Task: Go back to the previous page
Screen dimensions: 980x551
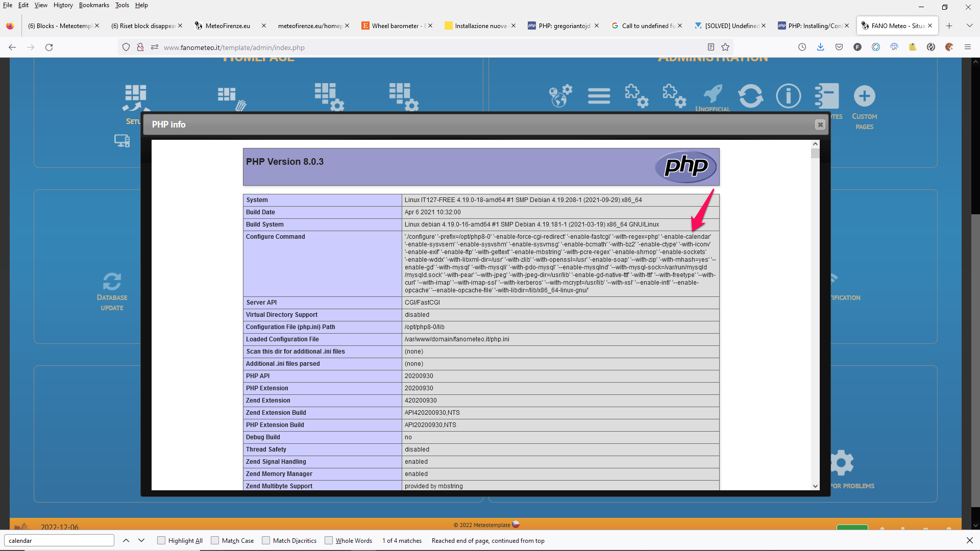Action: coord(12,47)
